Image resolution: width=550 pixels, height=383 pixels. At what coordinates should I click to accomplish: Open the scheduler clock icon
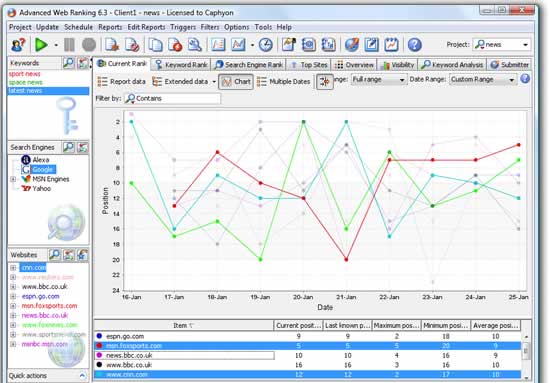click(266, 45)
